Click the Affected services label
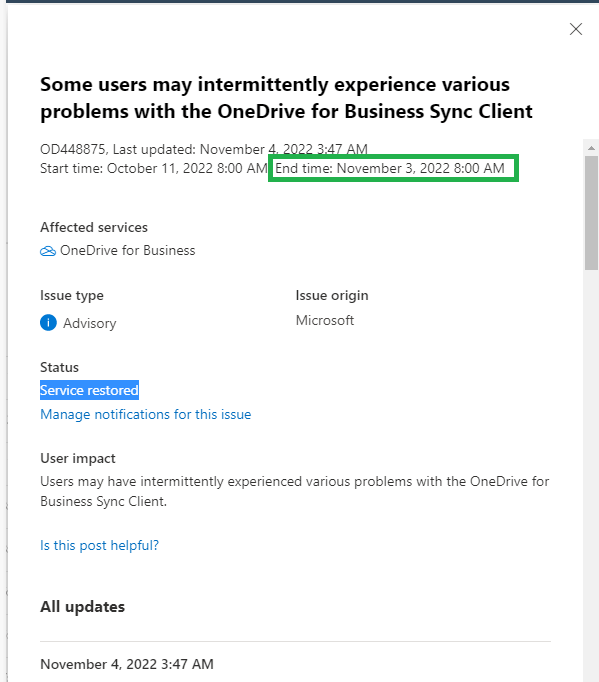Image resolution: width=599 pixels, height=682 pixels. tap(94, 227)
